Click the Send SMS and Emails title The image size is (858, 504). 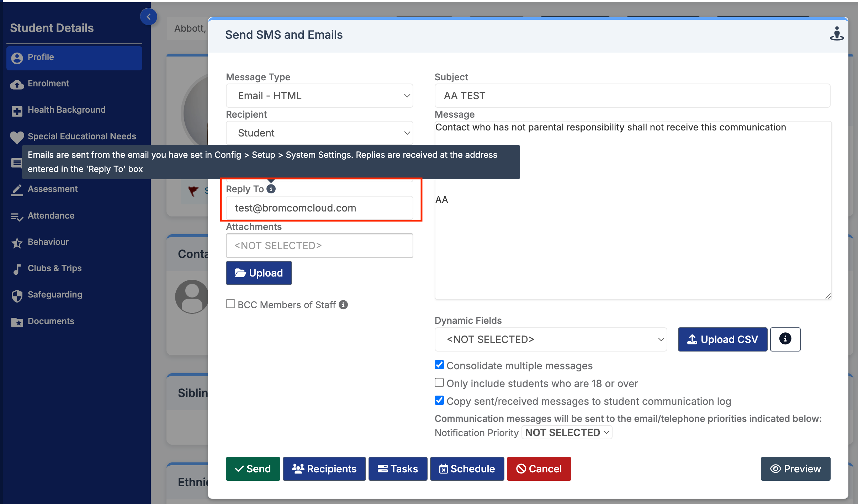pos(284,34)
